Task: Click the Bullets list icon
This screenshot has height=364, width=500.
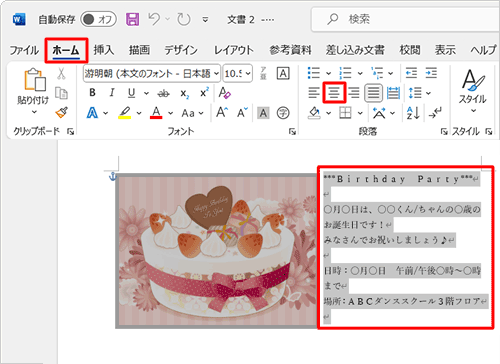Action: [314, 73]
